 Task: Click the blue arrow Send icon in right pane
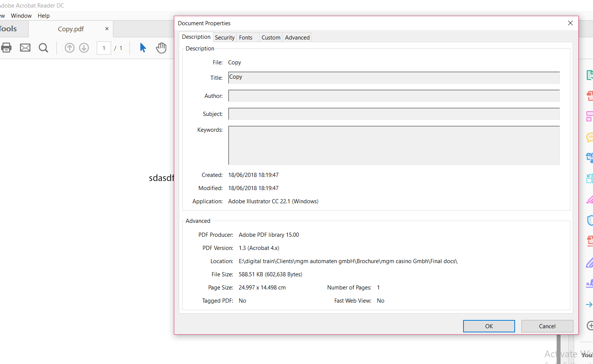coord(590,305)
